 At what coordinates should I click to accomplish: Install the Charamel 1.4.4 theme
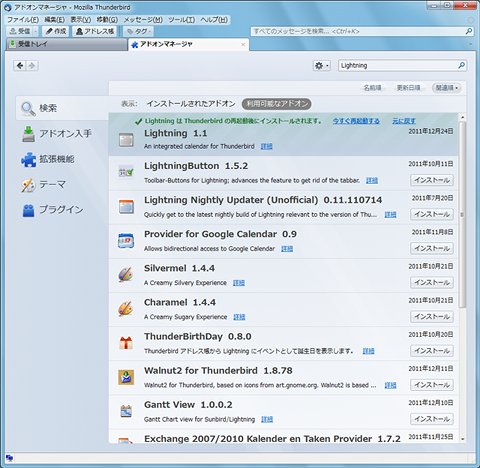pos(432,317)
